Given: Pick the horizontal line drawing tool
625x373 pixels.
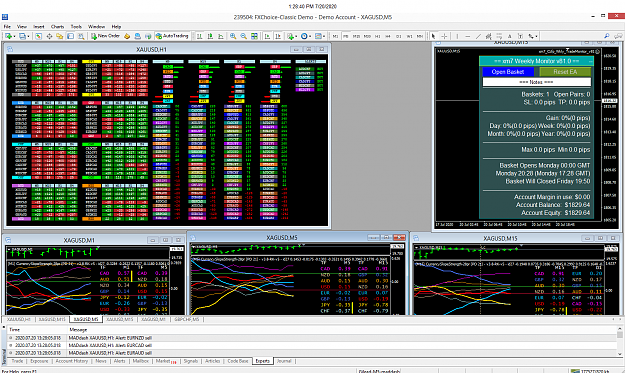Looking at the screenshot, I should point(468,36).
